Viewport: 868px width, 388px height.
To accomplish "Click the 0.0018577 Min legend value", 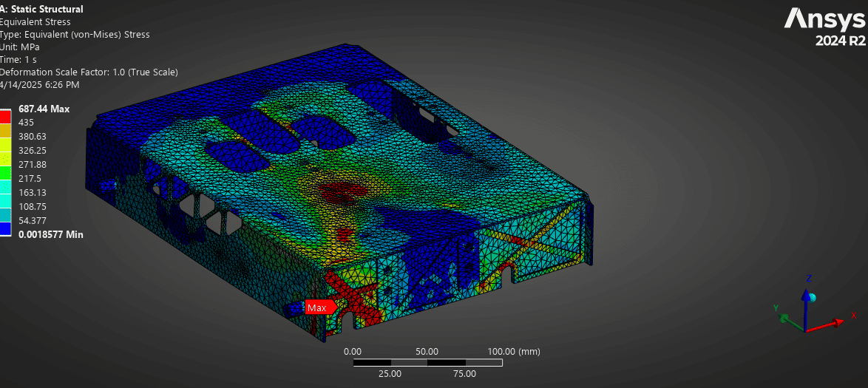I will (50, 234).
